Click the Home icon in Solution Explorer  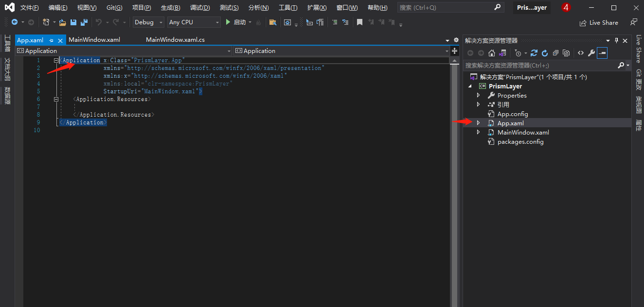click(491, 53)
